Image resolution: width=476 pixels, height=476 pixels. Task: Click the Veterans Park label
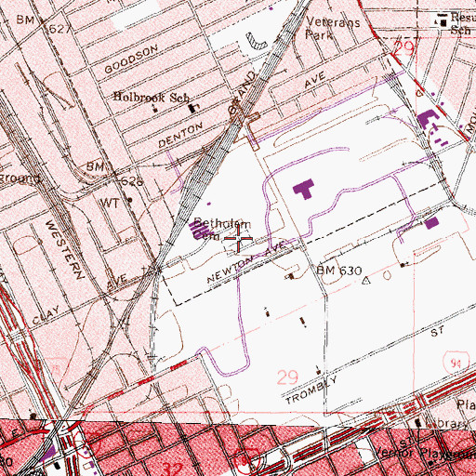tap(333, 28)
